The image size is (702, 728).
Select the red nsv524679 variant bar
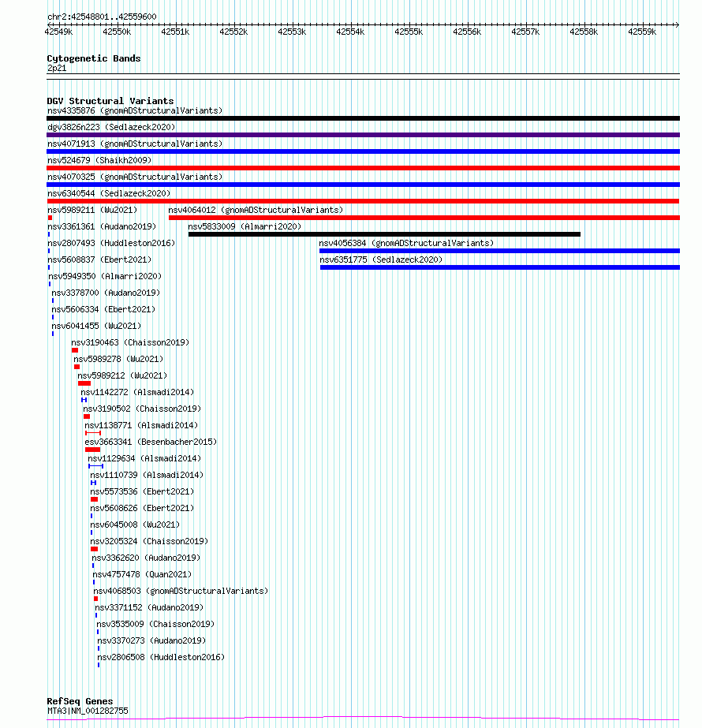tap(363, 168)
